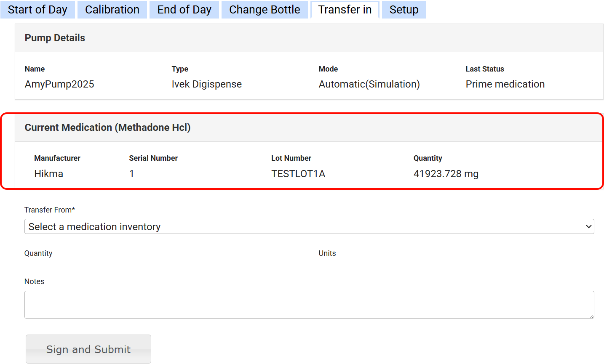This screenshot has height=364, width=604.
Task: Click the Ivek Digispense pump type text
Action: pyautogui.click(x=206, y=84)
